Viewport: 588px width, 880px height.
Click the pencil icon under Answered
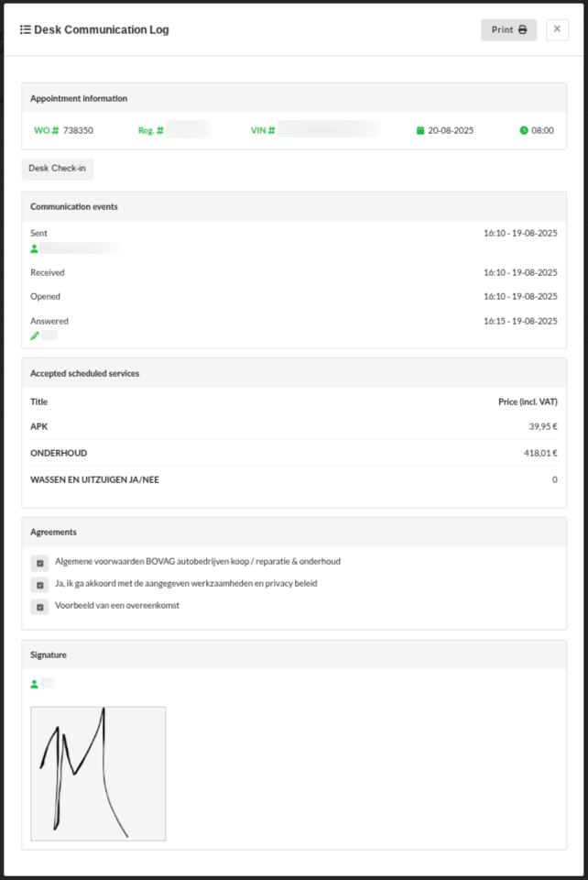35,335
